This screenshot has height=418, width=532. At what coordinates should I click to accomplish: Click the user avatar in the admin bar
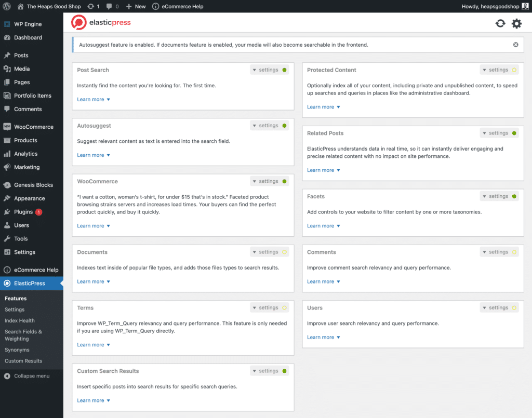click(x=525, y=6)
